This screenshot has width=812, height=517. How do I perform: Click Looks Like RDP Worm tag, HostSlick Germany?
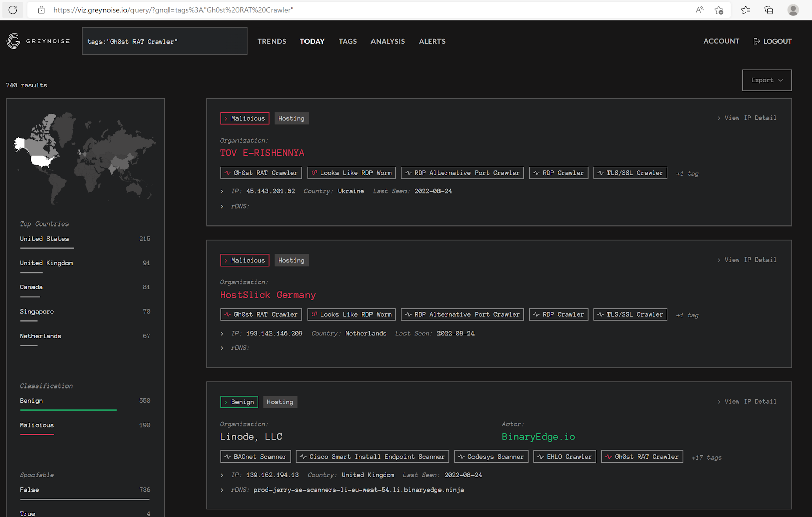coord(351,314)
